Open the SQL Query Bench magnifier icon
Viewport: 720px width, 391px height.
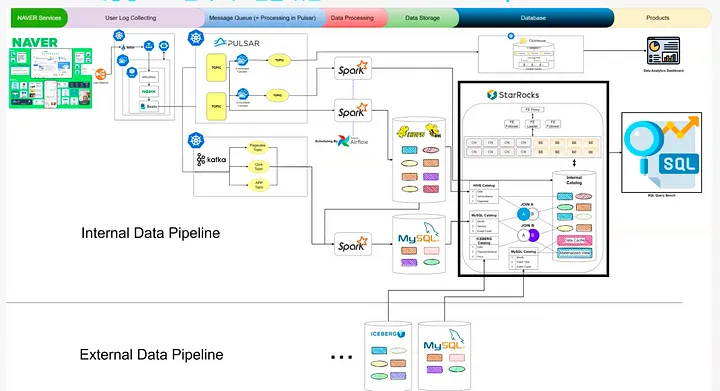[x=662, y=152]
